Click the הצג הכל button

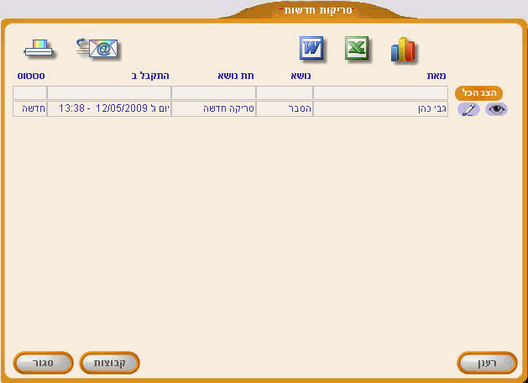(479, 93)
